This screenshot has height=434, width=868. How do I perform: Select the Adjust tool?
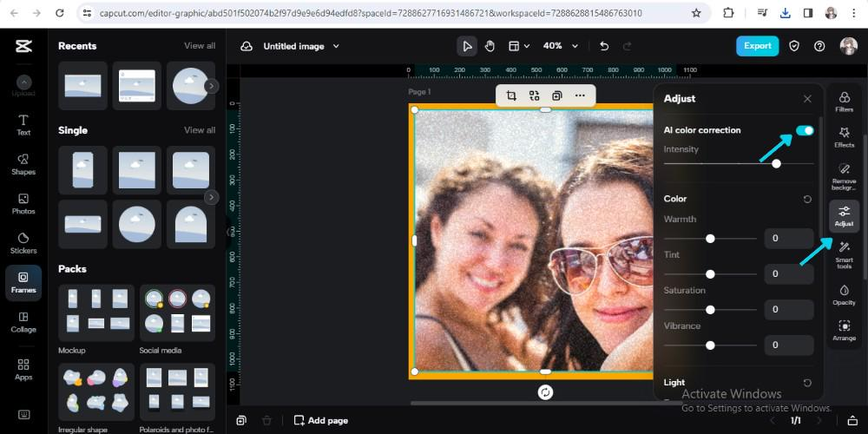(x=845, y=215)
